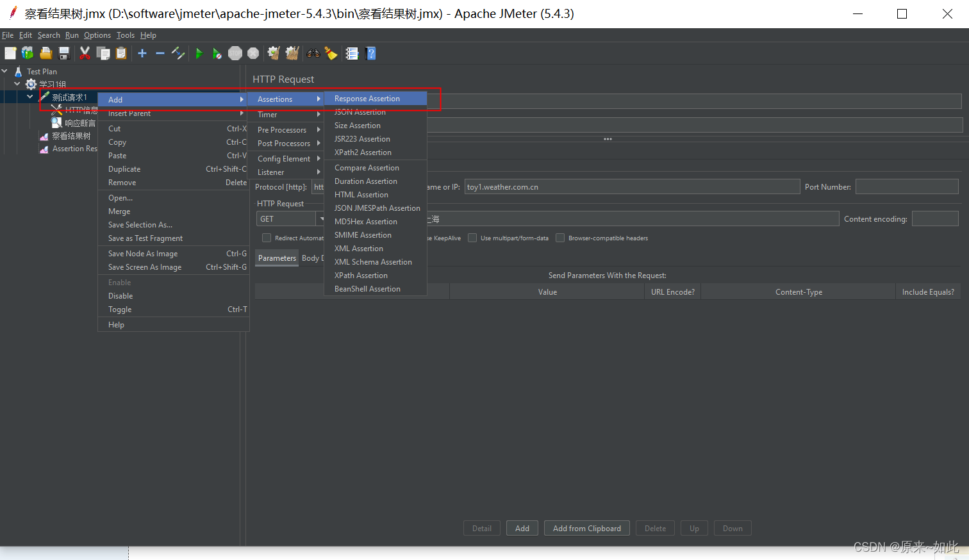This screenshot has width=969, height=560.
Task: Open the Templates toolbar icon
Action: pos(28,53)
